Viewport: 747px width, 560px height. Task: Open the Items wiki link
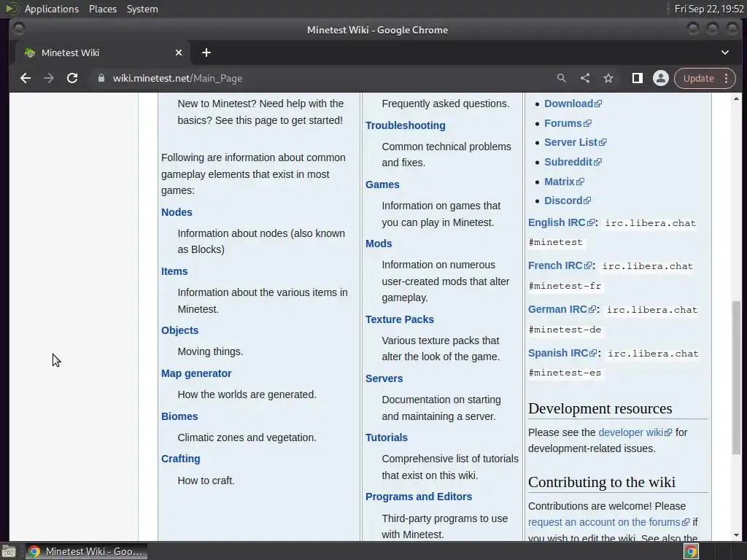174,271
